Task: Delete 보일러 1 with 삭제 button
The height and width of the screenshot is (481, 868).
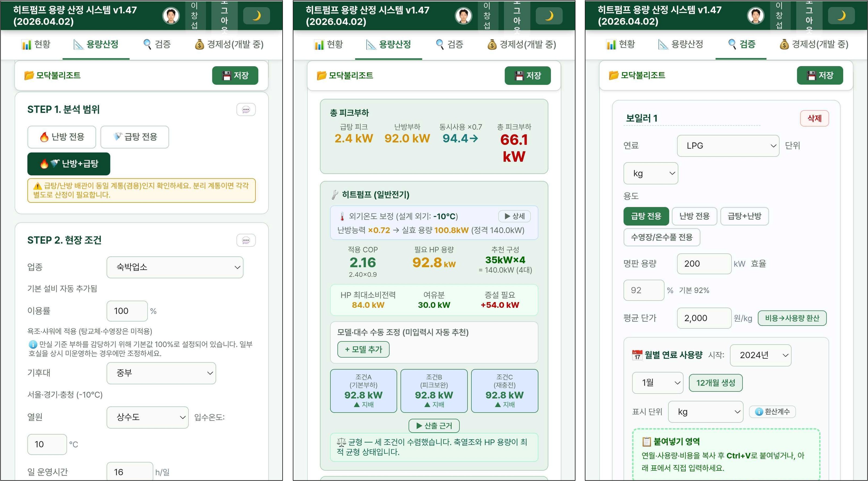Action: (x=814, y=119)
